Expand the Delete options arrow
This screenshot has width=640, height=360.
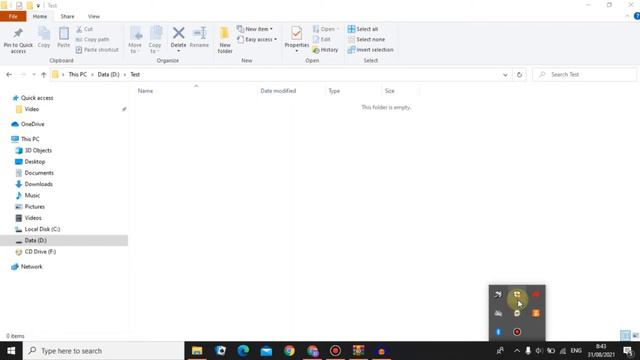click(178, 51)
